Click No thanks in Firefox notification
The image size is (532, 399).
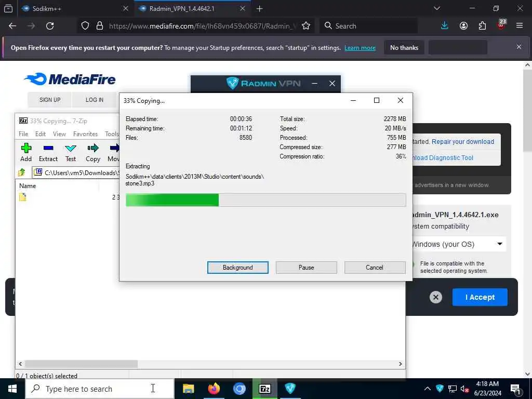tap(404, 48)
